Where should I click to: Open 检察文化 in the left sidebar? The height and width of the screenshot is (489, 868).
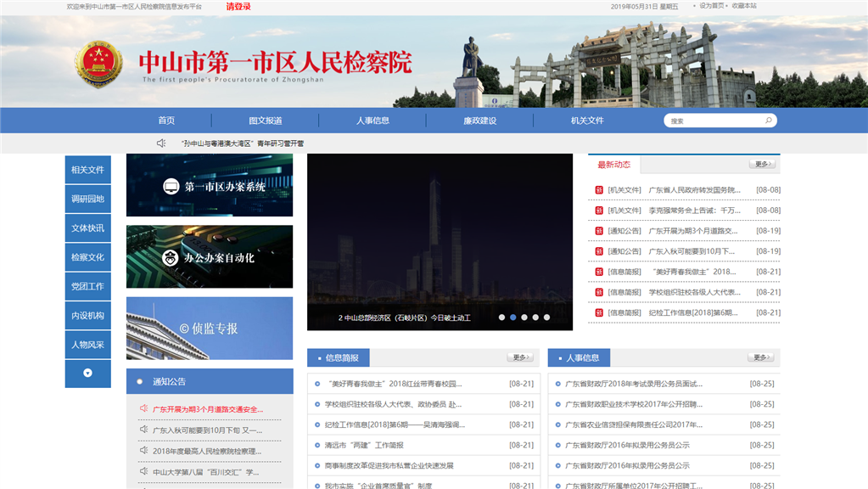(87, 257)
